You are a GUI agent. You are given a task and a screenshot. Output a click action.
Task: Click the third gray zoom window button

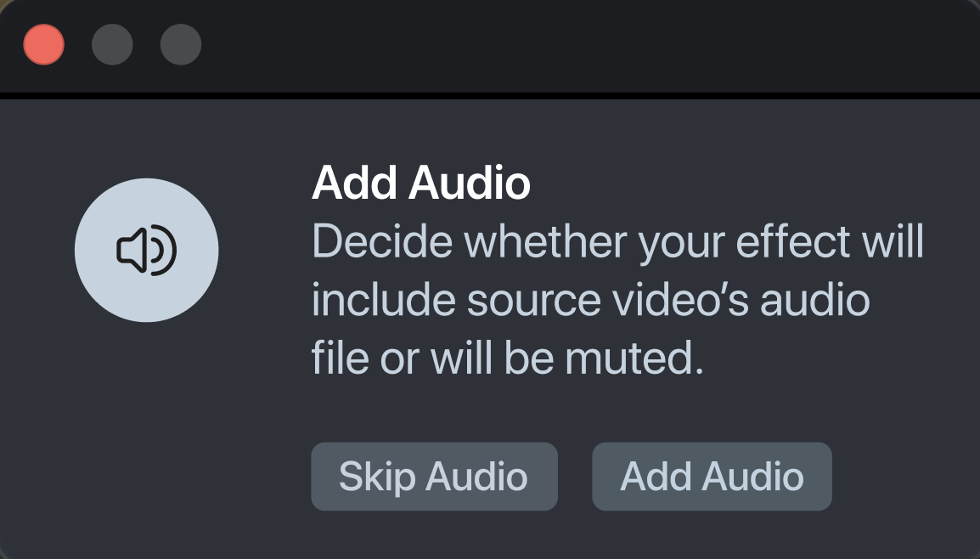click(181, 45)
